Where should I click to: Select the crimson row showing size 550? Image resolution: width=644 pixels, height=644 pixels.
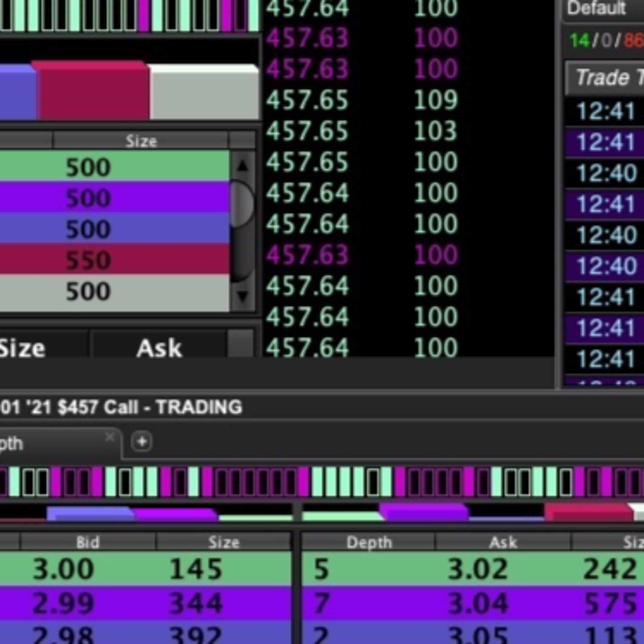[115, 259]
